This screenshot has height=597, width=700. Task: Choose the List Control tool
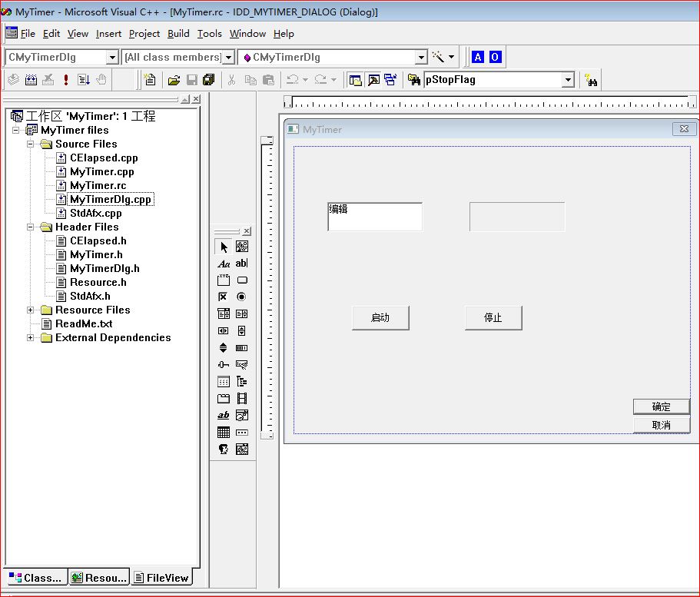coord(224,382)
